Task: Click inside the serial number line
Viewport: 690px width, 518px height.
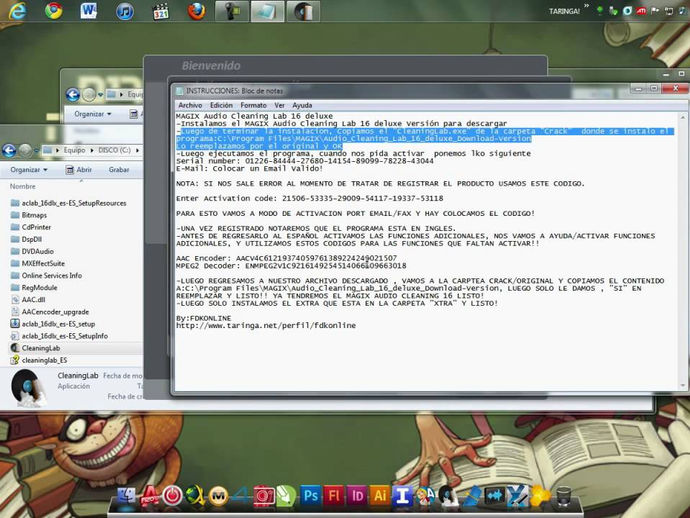Action: (x=305, y=161)
